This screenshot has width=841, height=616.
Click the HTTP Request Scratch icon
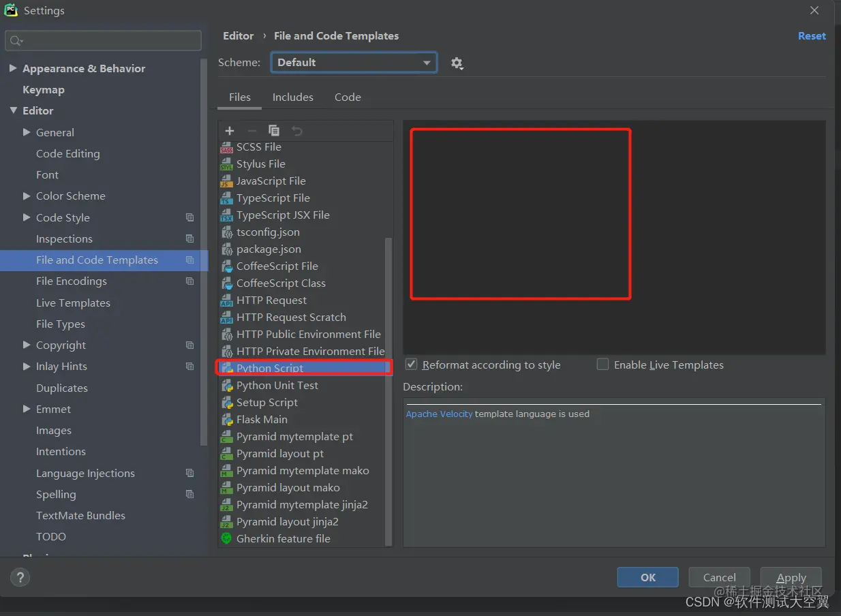[226, 318]
